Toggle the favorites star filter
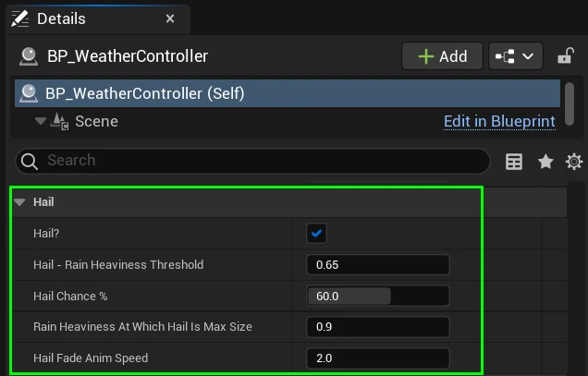The image size is (588, 376). click(545, 162)
